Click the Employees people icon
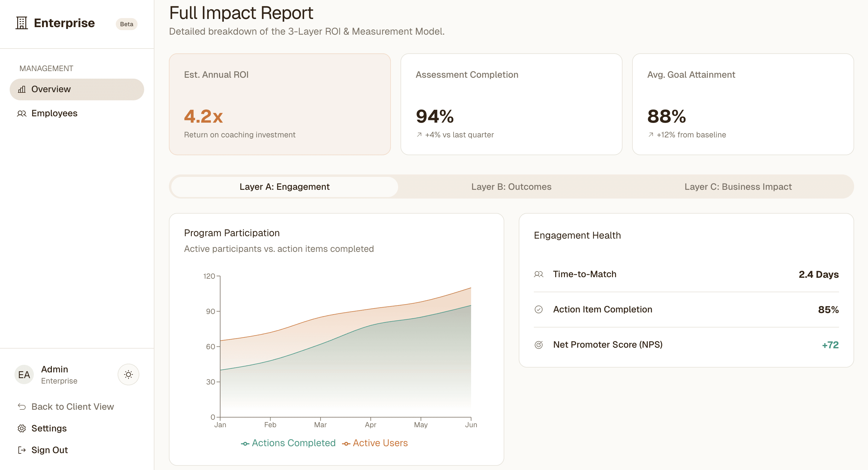The image size is (868, 470). [22, 114]
